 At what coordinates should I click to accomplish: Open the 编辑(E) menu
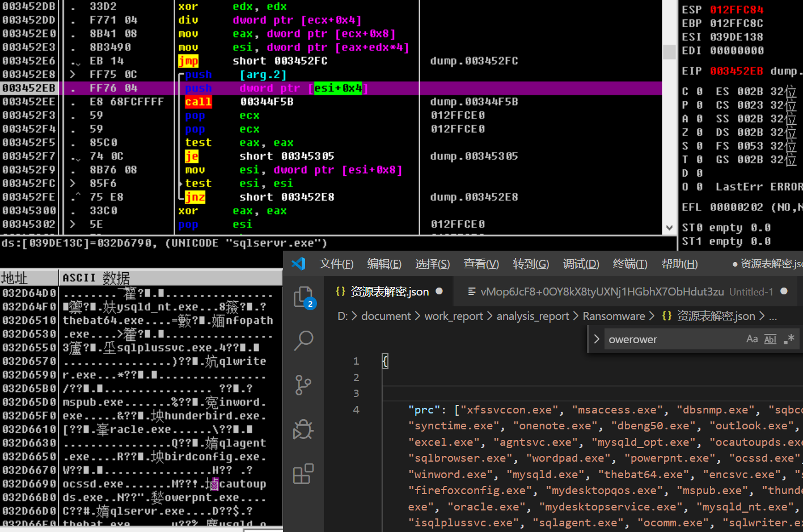384,264
